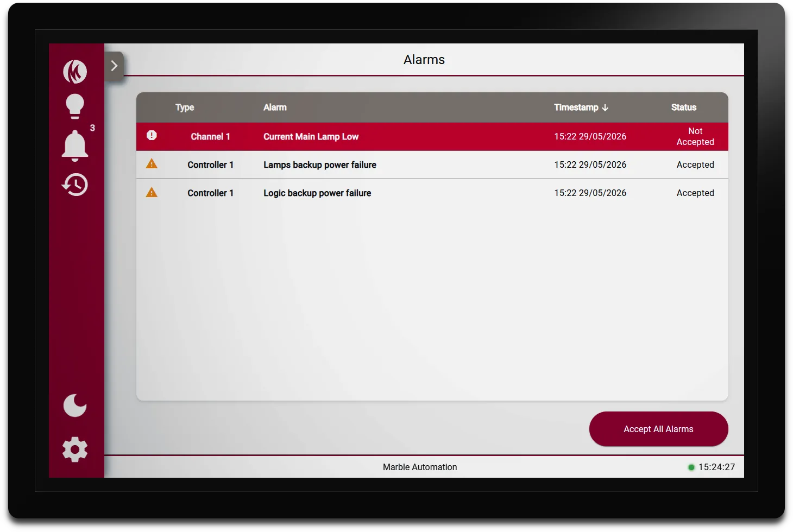793x532 pixels.
Task: Open the alarm history clock icon
Action: click(x=75, y=185)
